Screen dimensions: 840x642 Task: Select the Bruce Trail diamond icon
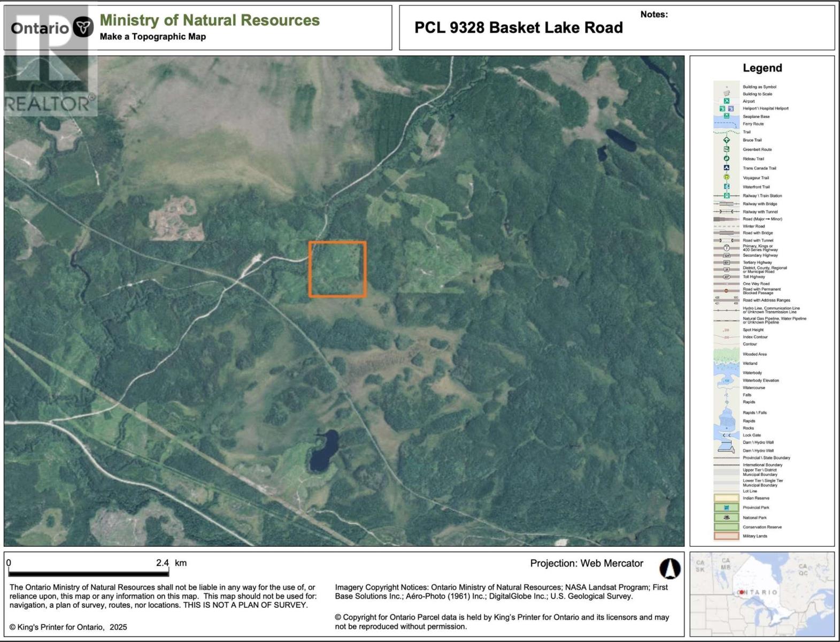[726, 140]
